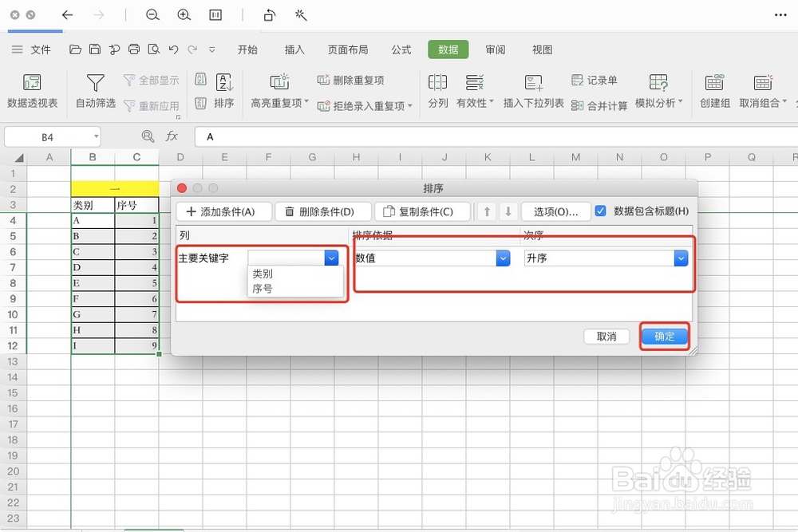Click the 插入下拉列表 icon
Image resolution: width=798 pixels, height=532 pixels.
[533, 89]
